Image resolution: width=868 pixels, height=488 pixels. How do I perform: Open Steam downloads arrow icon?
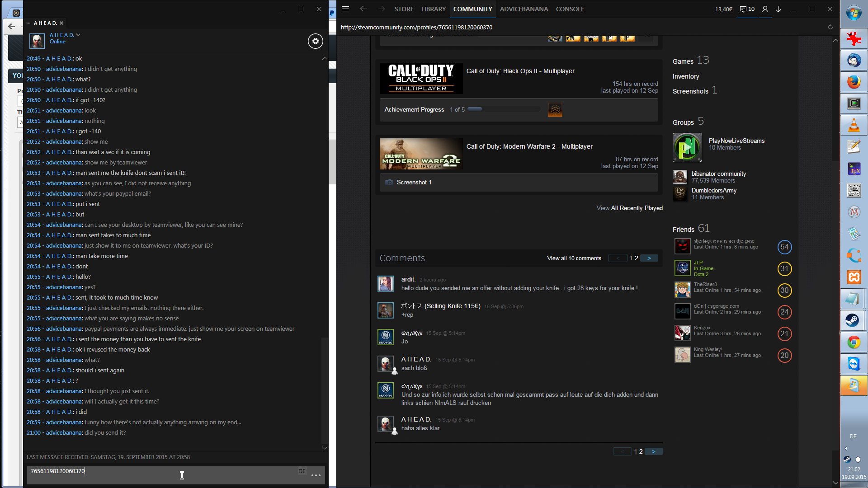778,9
